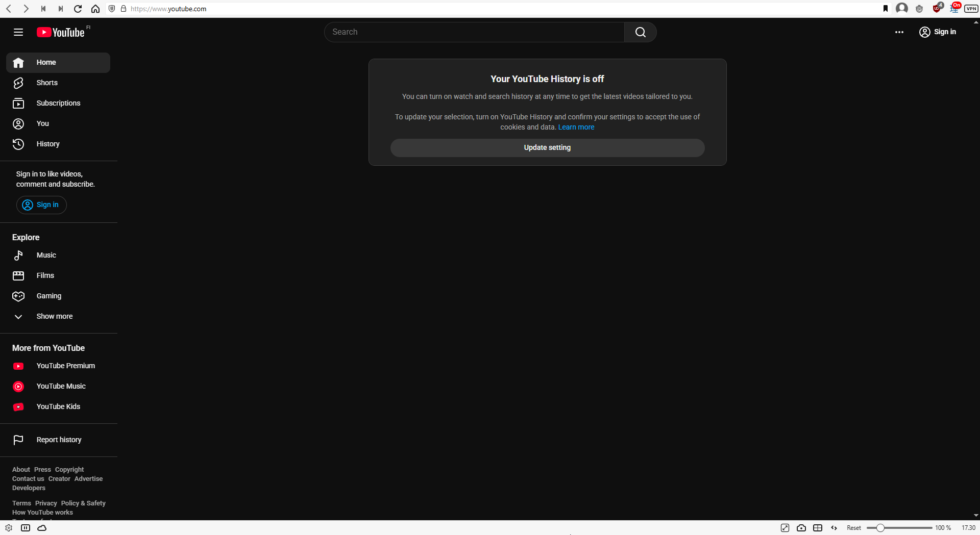Click the About footer link
Image resolution: width=980 pixels, height=535 pixels.
[21, 470]
